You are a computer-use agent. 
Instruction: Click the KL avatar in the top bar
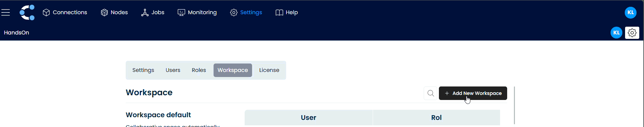pos(630,12)
